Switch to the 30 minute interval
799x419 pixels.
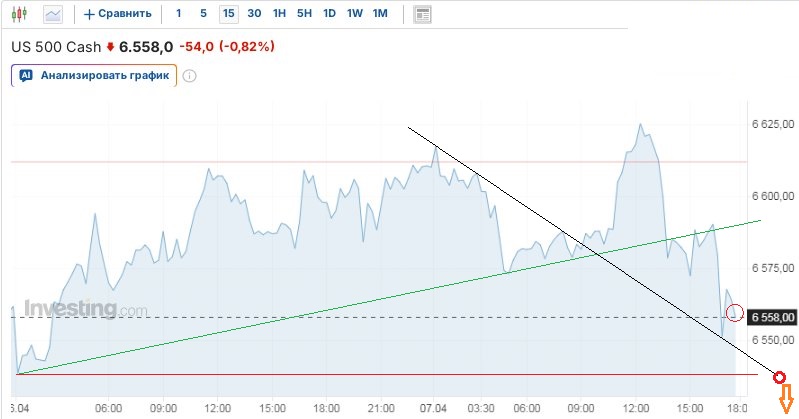[254, 14]
